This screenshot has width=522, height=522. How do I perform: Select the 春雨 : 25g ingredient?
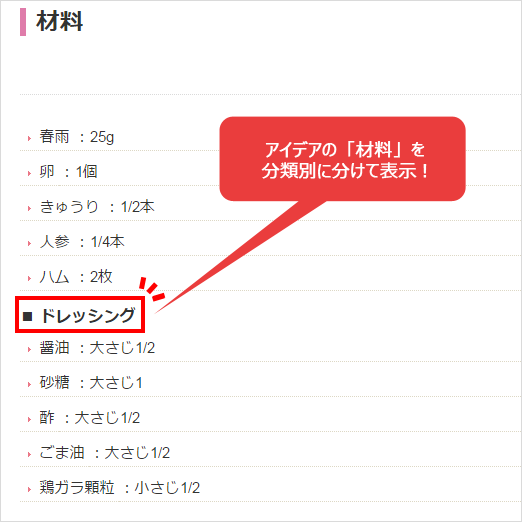click(x=77, y=137)
